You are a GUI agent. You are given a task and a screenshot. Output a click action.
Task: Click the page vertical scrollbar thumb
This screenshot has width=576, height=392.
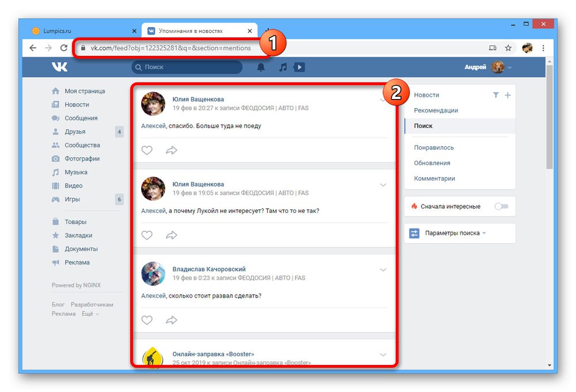(x=550, y=117)
